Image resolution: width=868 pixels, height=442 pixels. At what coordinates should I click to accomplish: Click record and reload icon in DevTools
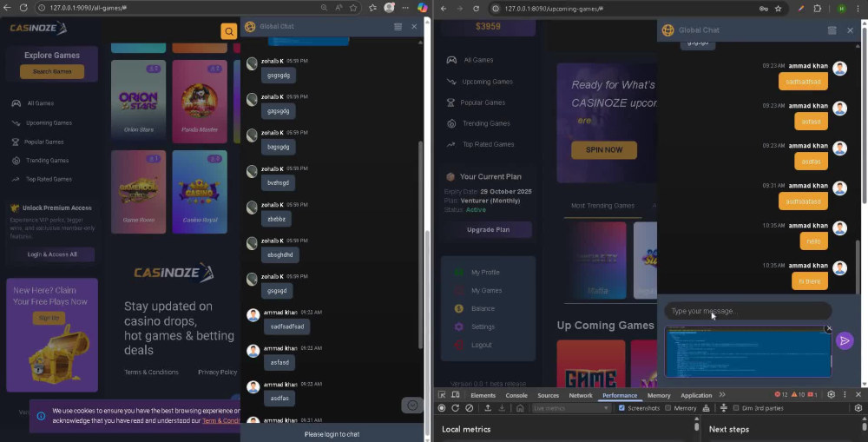click(x=455, y=408)
